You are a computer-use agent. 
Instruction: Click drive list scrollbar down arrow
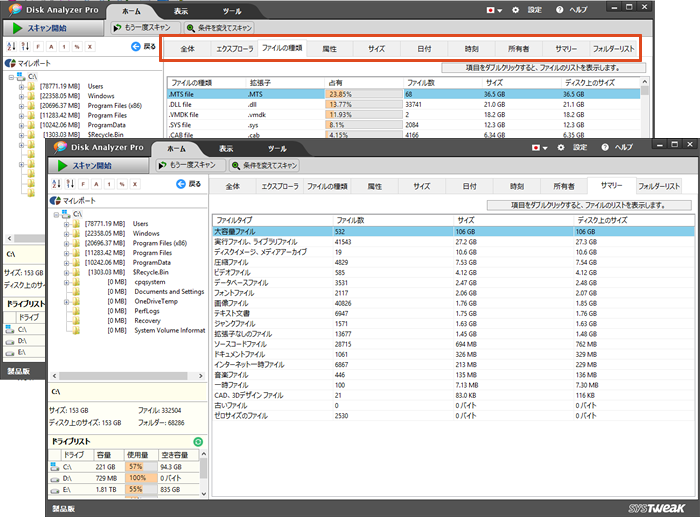(x=204, y=494)
